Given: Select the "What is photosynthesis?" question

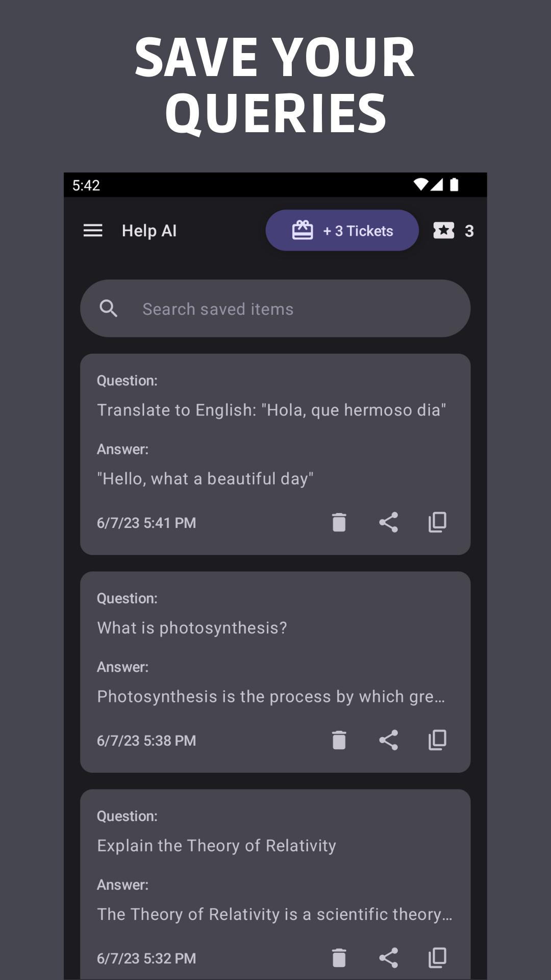Looking at the screenshot, I should point(192,628).
